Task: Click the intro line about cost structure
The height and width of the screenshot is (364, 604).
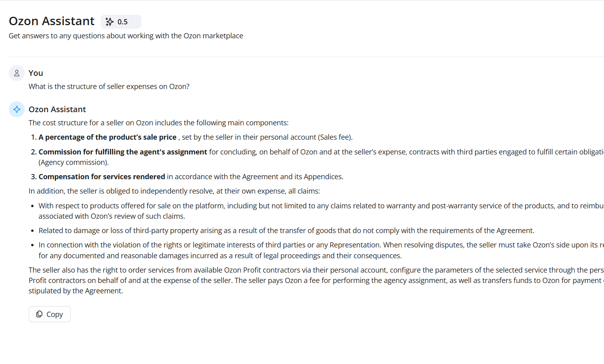Action: click(x=158, y=123)
